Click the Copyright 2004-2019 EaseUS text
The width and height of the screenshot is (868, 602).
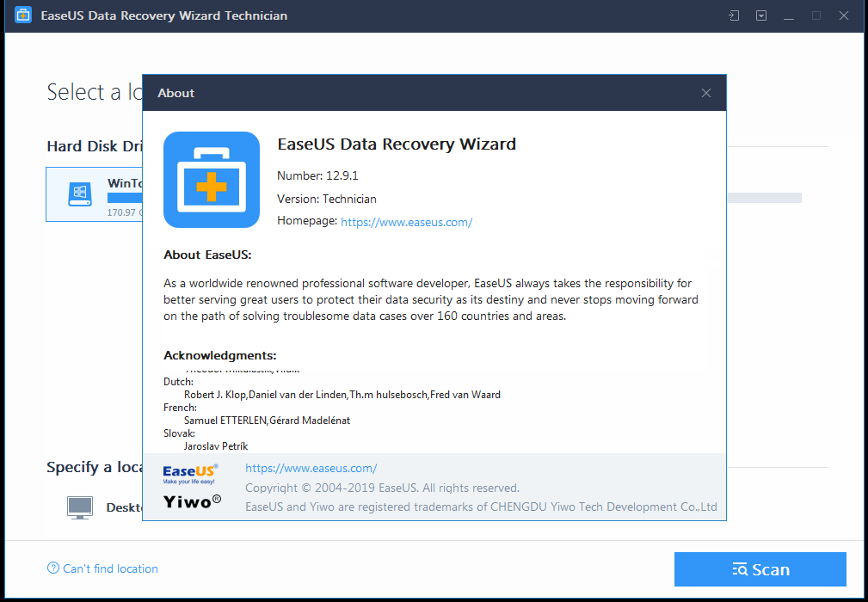382,488
